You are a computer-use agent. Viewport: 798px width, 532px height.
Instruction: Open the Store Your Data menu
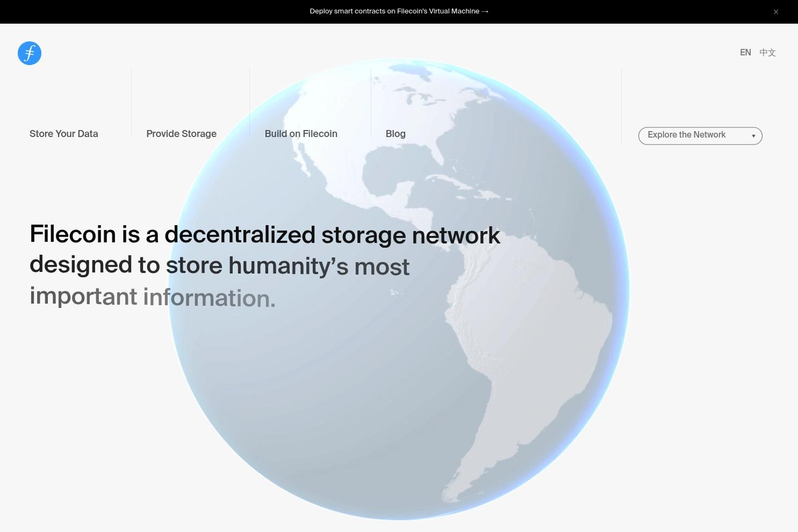pyautogui.click(x=64, y=134)
